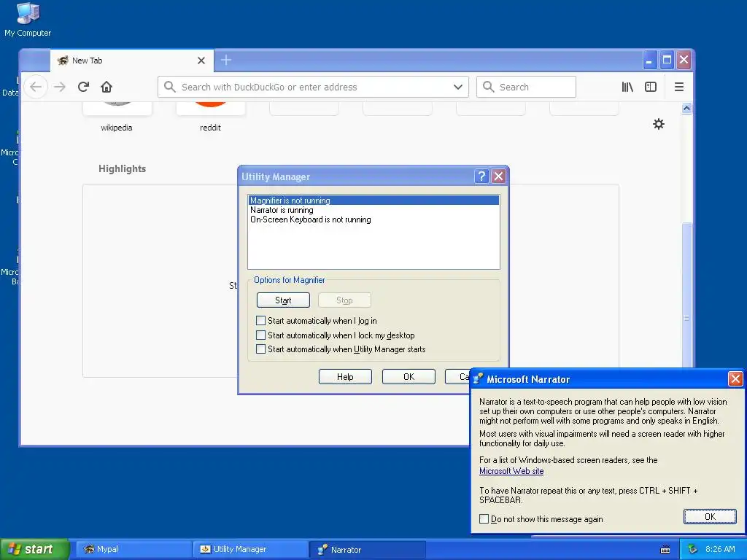Select 'Narrator is running' list item
This screenshot has width=747, height=560.
374,210
